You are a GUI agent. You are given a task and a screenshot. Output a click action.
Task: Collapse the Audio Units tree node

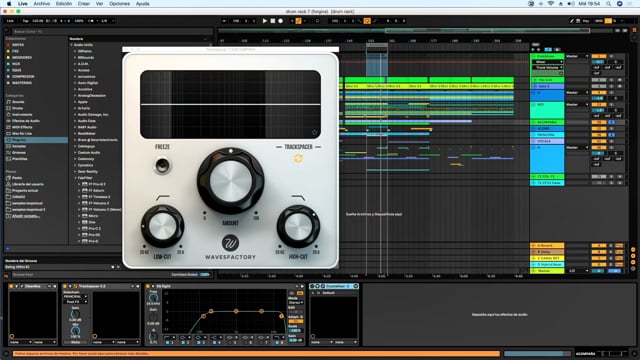point(71,45)
